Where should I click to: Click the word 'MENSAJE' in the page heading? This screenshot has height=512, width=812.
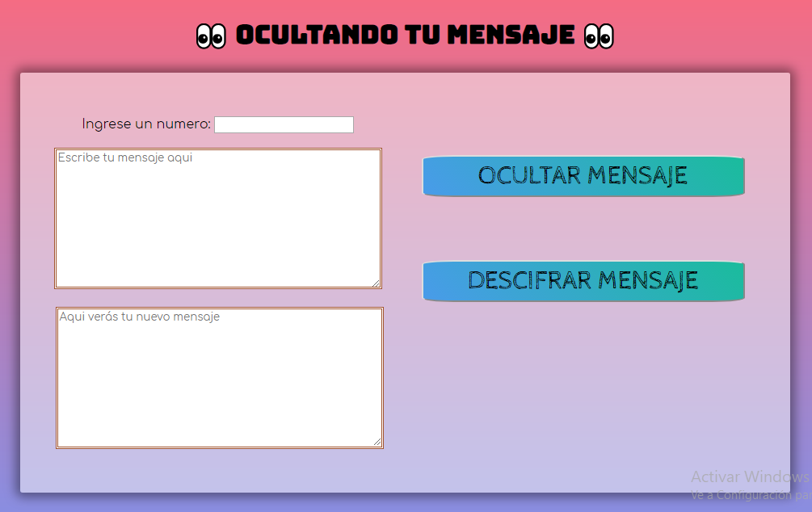pyautogui.click(x=511, y=36)
